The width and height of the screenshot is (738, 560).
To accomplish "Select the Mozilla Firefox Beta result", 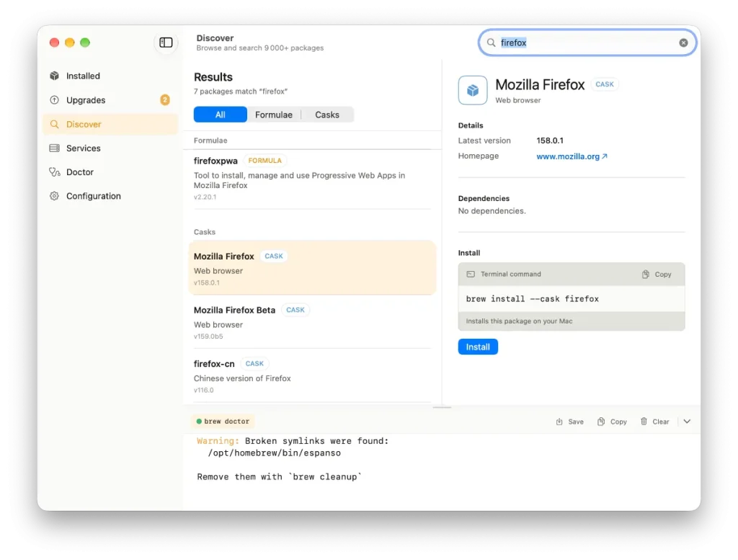I will (312, 322).
